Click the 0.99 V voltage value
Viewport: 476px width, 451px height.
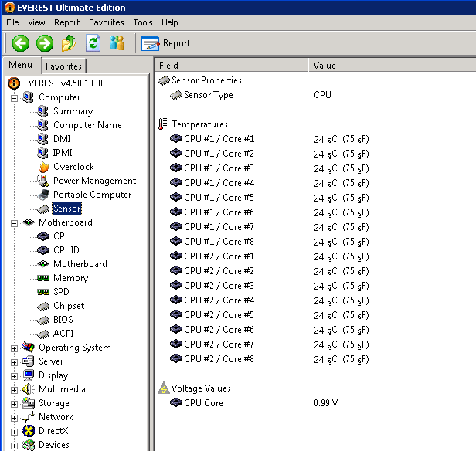point(326,403)
